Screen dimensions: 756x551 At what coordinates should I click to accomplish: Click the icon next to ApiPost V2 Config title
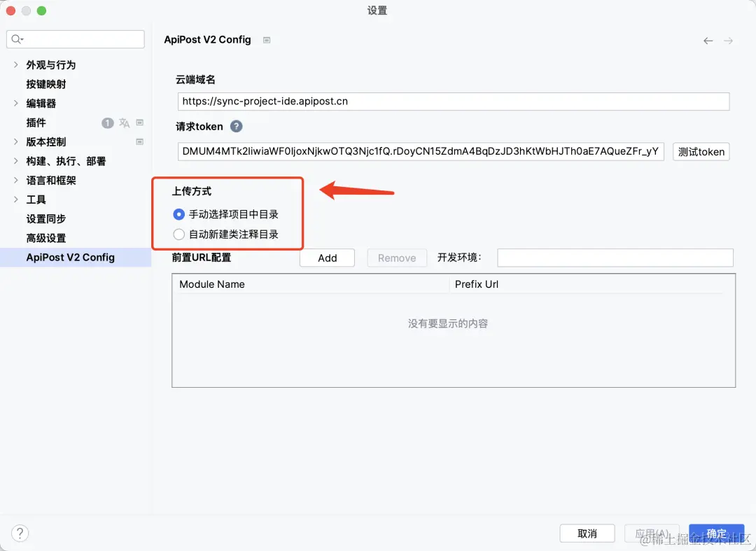tap(267, 40)
